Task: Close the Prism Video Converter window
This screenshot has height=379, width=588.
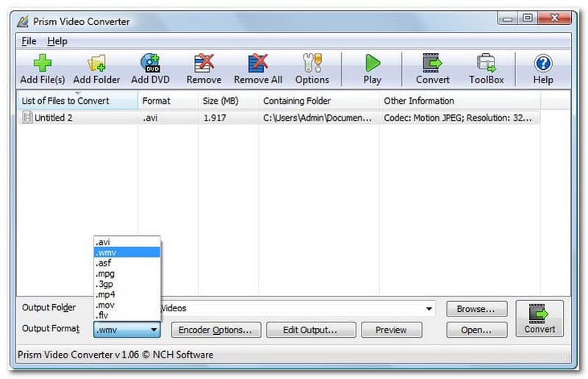Action: (554, 18)
